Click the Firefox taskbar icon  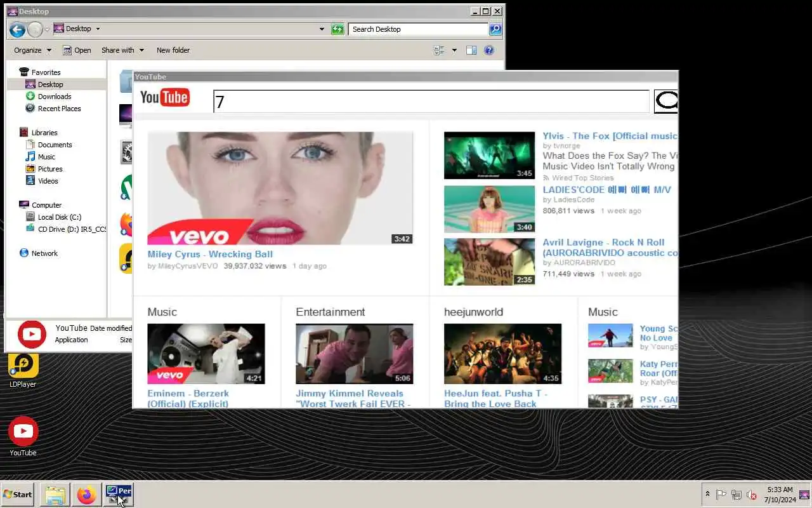coord(87,494)
